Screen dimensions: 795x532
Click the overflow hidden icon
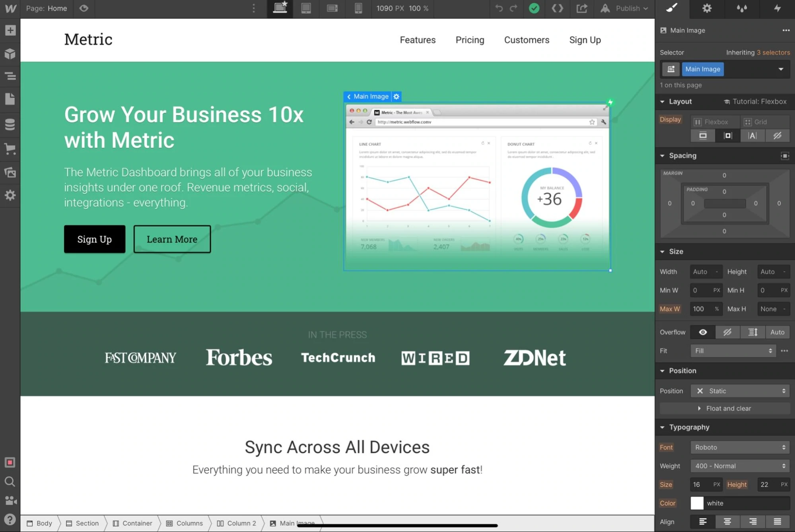click(x=727, y=332)
